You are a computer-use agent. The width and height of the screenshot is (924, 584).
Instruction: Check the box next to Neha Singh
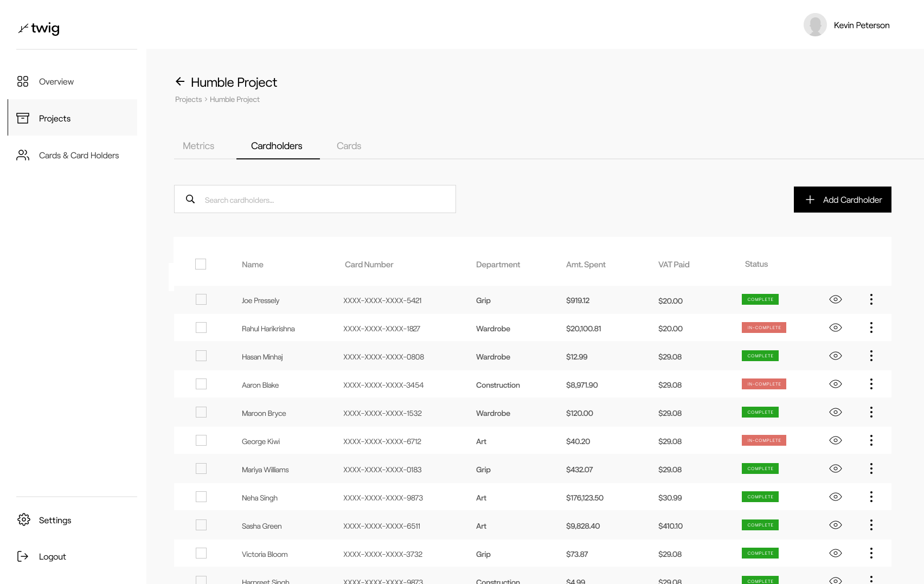point(201,497)
